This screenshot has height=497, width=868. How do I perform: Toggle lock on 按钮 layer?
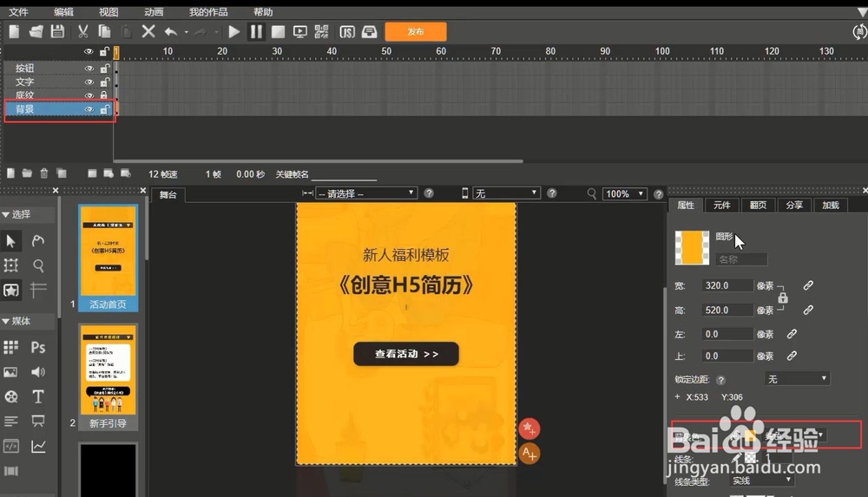104,68
